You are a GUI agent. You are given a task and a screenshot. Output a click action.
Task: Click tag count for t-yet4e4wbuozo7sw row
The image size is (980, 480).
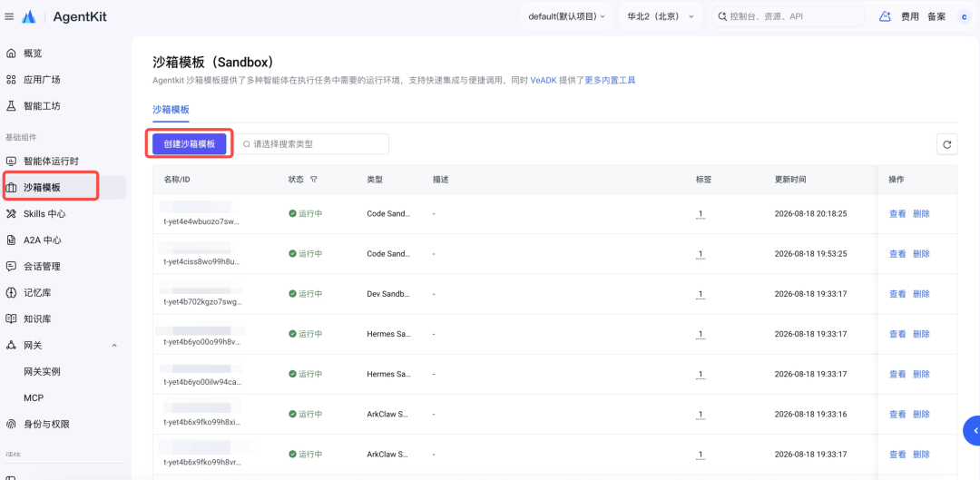[x=701, y=214]
